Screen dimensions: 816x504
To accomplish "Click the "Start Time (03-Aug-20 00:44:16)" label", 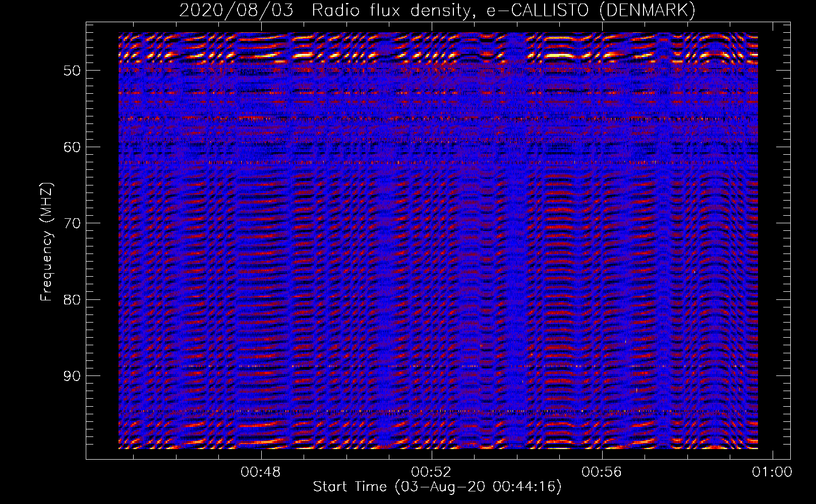I will click(x=437, y=487).
